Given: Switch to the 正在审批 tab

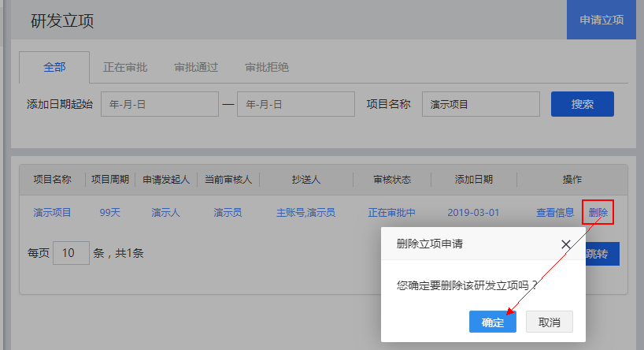Looking at the screenshot, I should tap(125, 67).
